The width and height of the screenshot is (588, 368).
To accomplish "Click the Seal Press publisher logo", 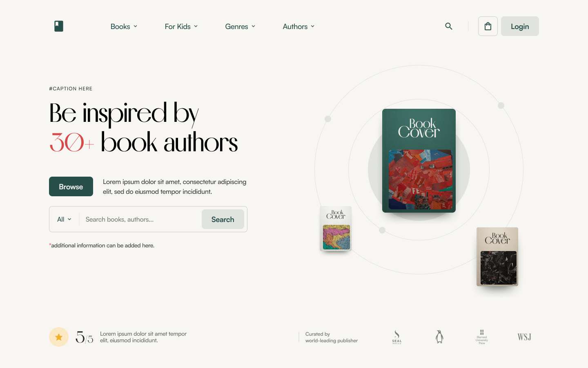I will 397,337.
